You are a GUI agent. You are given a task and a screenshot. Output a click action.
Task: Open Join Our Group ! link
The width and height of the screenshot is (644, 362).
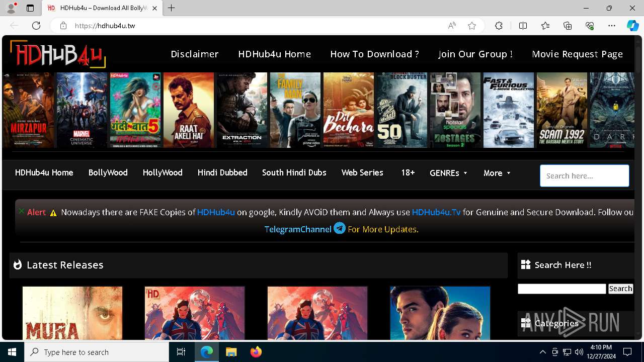(475, 54)
